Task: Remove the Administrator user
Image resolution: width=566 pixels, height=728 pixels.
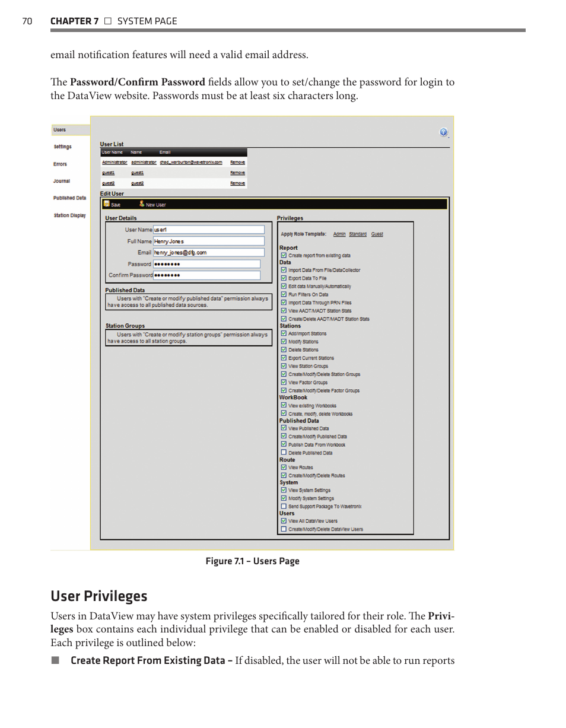Action: [238, 162]
